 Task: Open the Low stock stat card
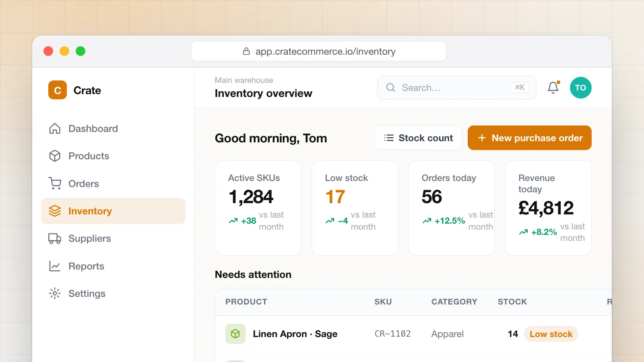pos(355,208)
